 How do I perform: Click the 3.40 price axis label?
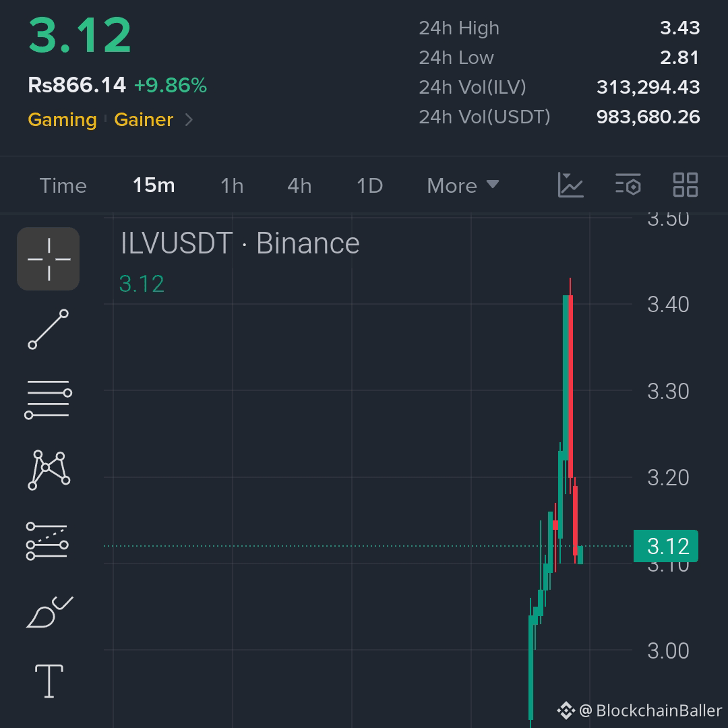[668, 305]
